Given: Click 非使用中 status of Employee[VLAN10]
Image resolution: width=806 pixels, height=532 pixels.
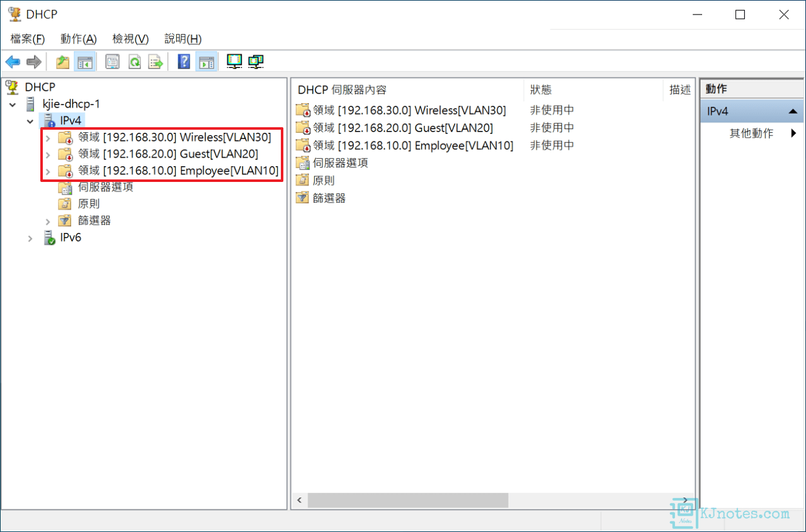Looking at the screenshot, I should click(552, 145).
